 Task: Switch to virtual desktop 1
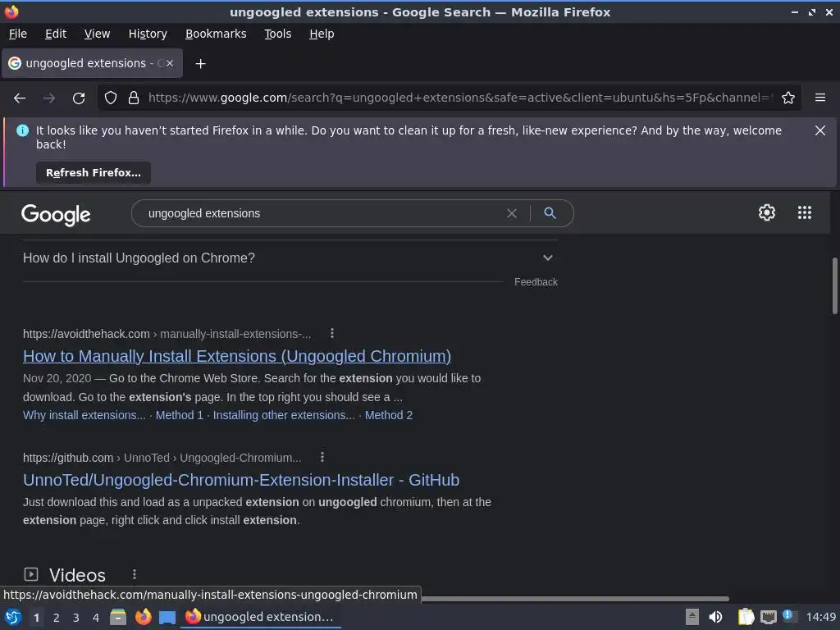(36, 618)
